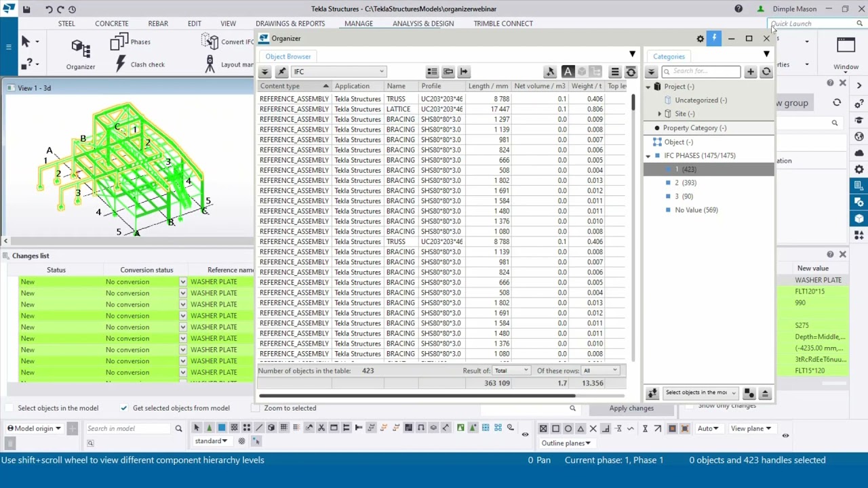Open the DRAWINGS & REPORTS tab
The image size is (868, 488).
[x=290, y=24]
